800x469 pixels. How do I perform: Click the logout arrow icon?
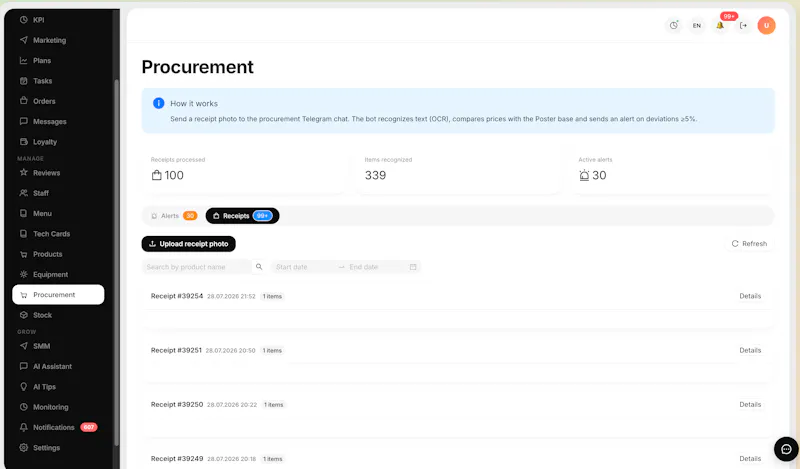point(743,26)
